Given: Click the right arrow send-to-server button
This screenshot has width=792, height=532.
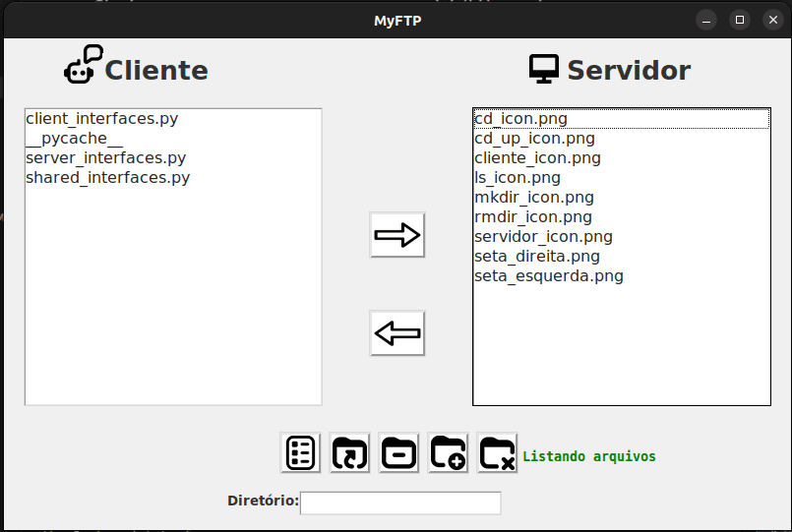Looking at the screenshot, I should [397, 235].
